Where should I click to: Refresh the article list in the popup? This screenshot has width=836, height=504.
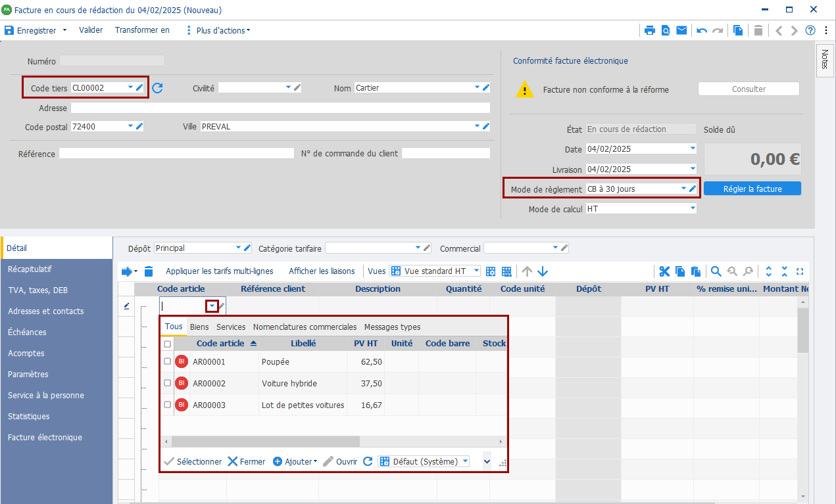click(x=368, y=461)
